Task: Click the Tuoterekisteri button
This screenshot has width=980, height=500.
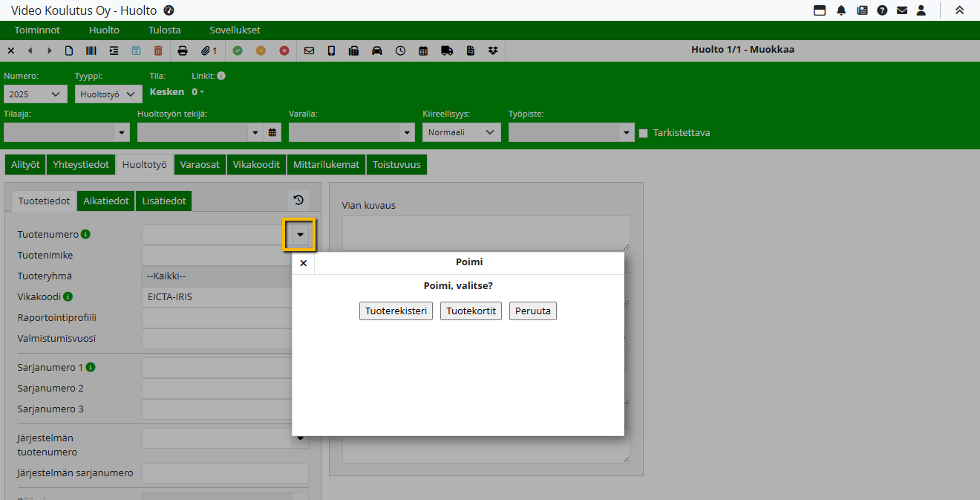Action: 396,311
